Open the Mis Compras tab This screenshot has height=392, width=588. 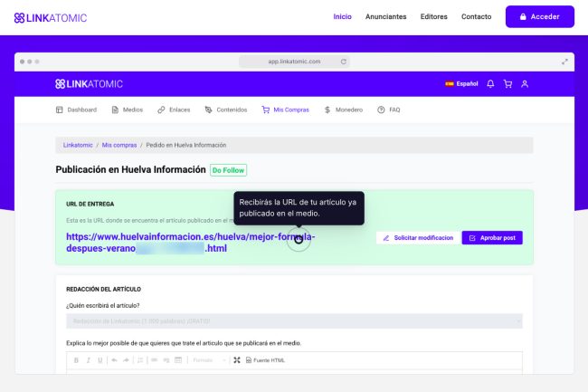pyautogui.click(x=285, y=110)
